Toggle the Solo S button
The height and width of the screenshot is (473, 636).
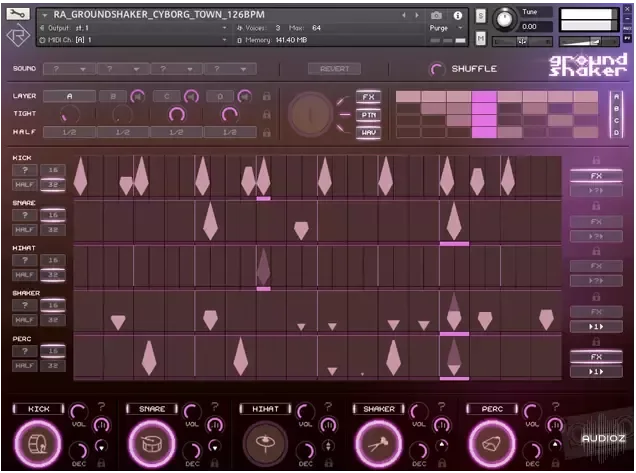(x=481, y=16)
